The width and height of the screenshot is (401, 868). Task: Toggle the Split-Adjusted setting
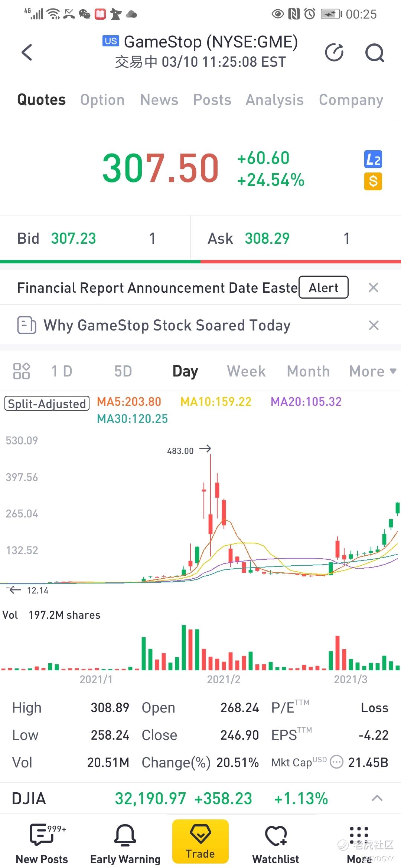click(x=47, y=403)
